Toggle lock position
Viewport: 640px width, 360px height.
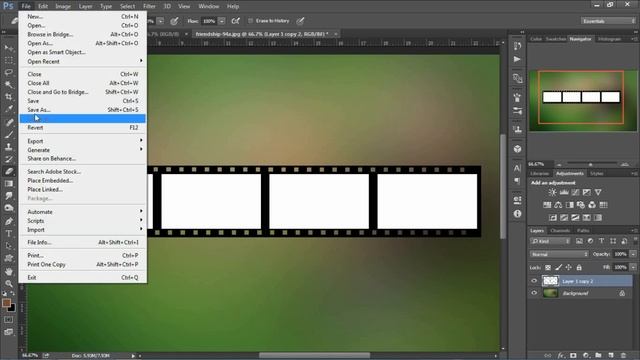[569, 268]
